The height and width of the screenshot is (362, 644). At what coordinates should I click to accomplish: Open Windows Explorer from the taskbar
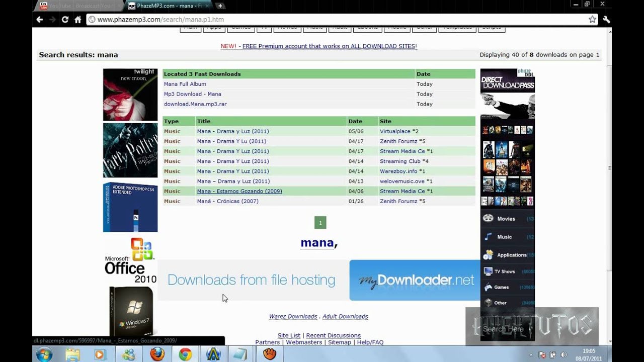(x=72, y=354)
